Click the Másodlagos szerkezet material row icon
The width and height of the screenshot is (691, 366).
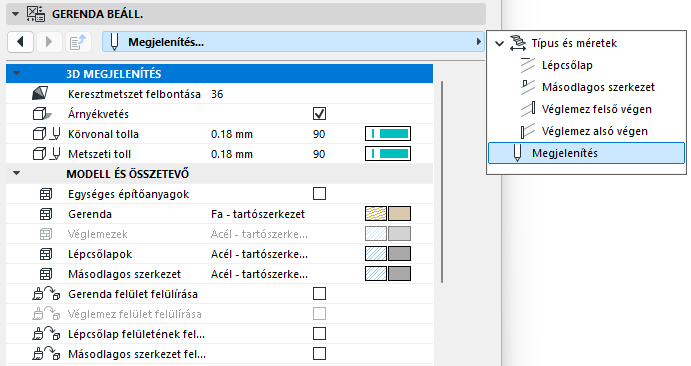tap(46, 274)
